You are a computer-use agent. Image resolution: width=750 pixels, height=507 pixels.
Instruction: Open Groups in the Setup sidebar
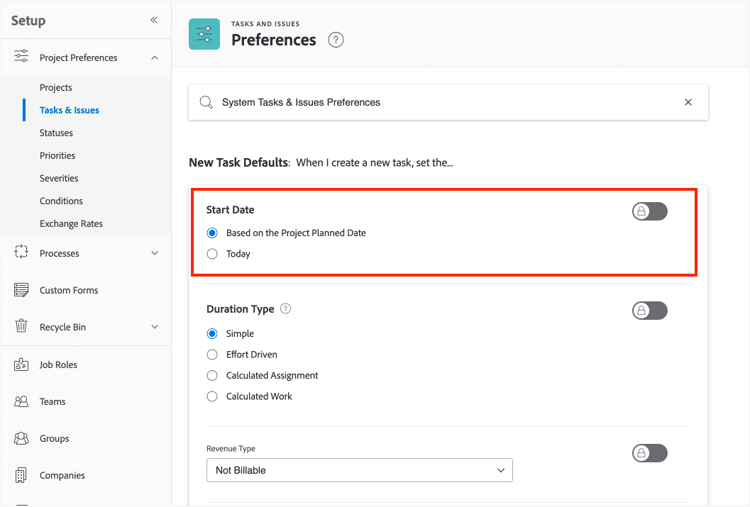pyautogui.click(x=54, y=439)
